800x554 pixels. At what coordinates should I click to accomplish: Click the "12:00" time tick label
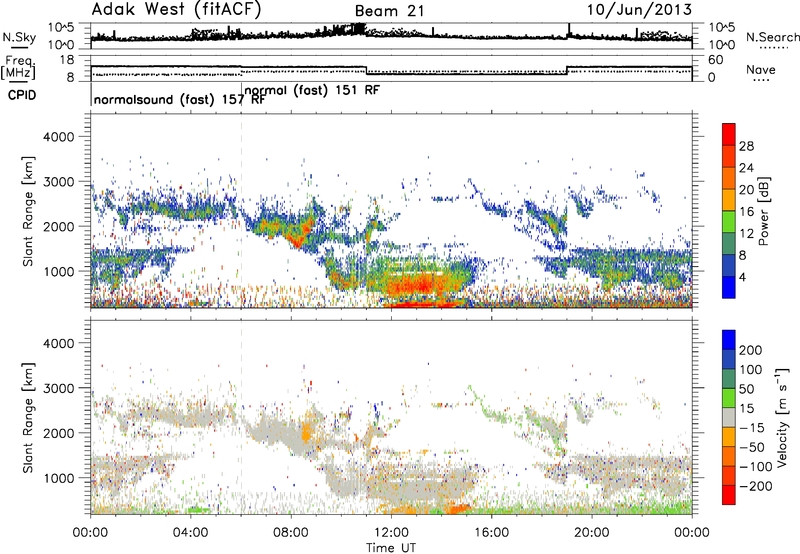point(391,533)
